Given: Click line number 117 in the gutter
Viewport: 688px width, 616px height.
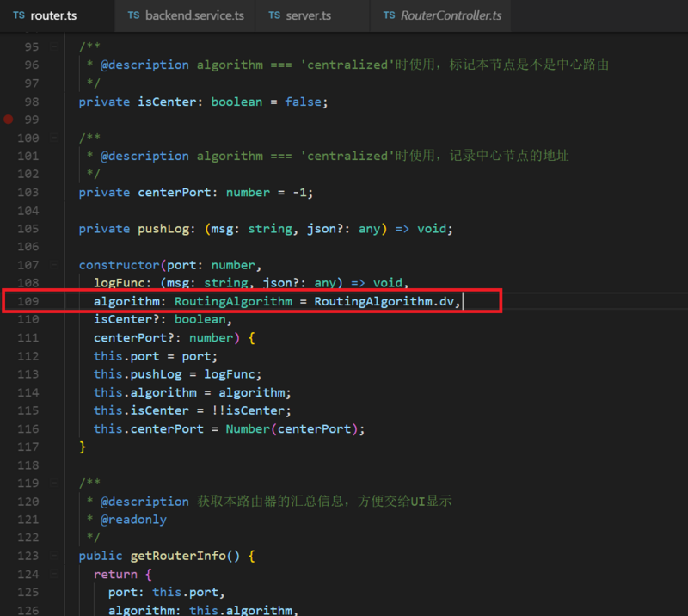Looking at the screenshot, I should [x=28, y=447].
